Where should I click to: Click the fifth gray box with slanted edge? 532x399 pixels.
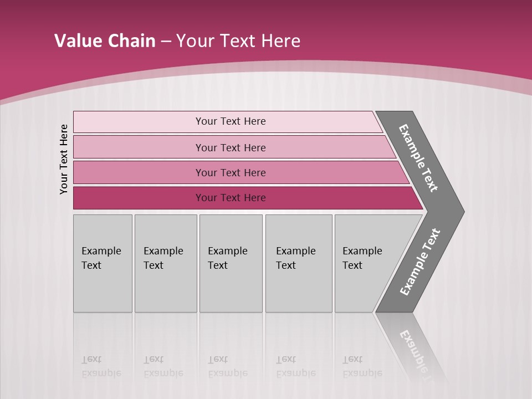coord(366,263)
